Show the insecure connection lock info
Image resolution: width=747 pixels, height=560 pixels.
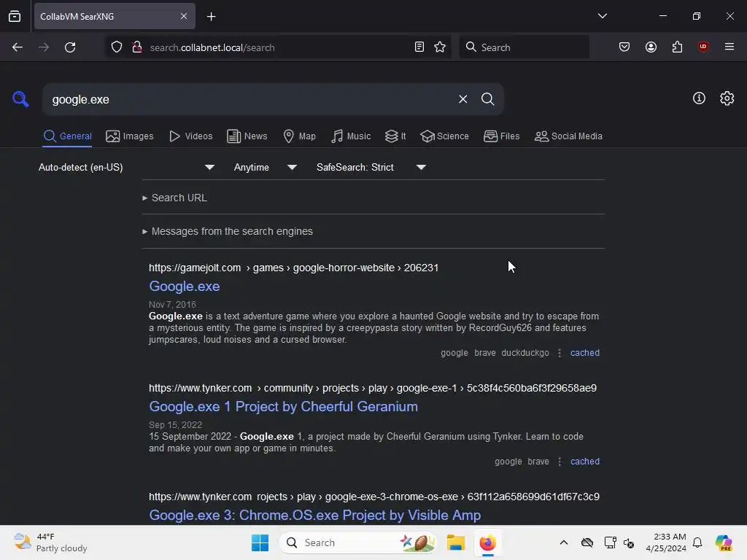click(x=137, y=47)
